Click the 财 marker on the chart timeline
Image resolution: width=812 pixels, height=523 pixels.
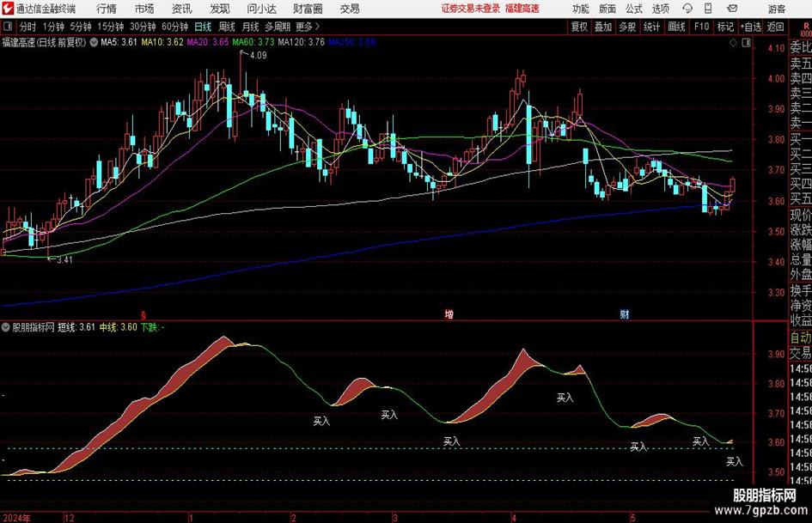625,314
